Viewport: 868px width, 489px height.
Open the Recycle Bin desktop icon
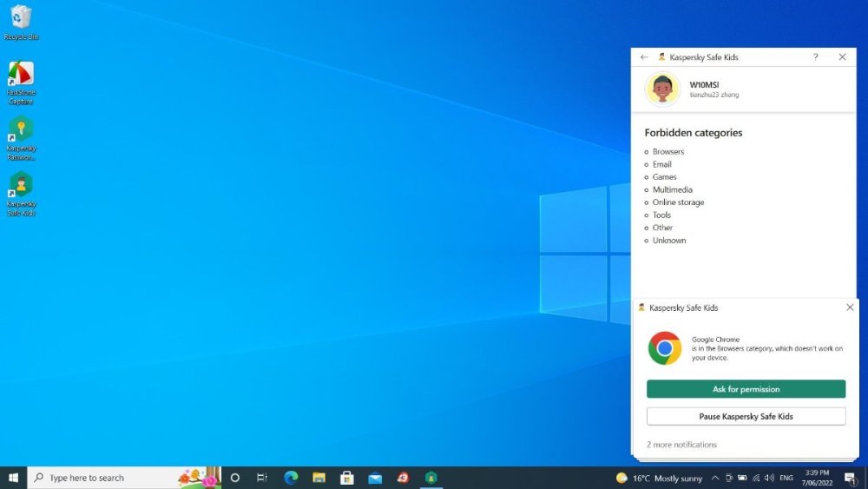pyautogui.click(x=21, y=23)
